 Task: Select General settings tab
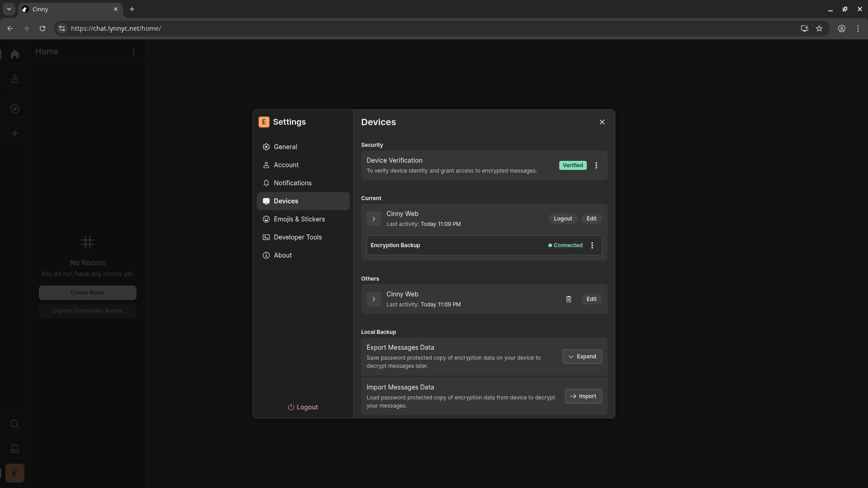[303, 147]
